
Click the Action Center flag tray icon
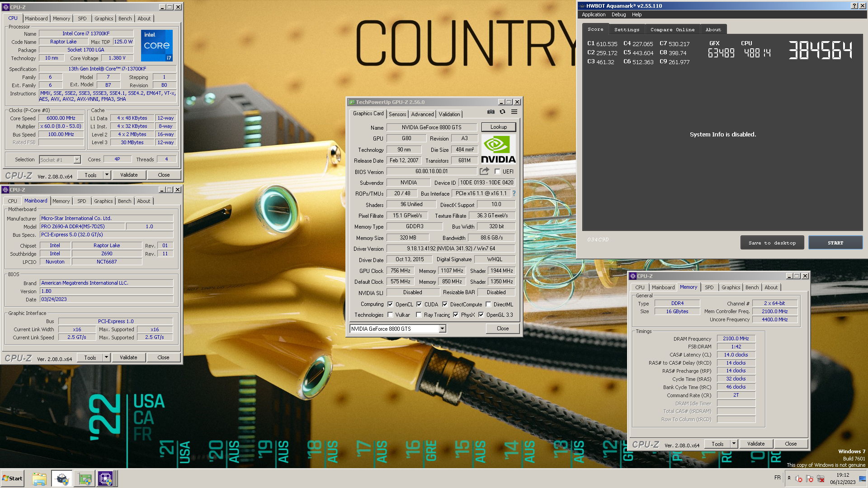click(x=810, y=479)
